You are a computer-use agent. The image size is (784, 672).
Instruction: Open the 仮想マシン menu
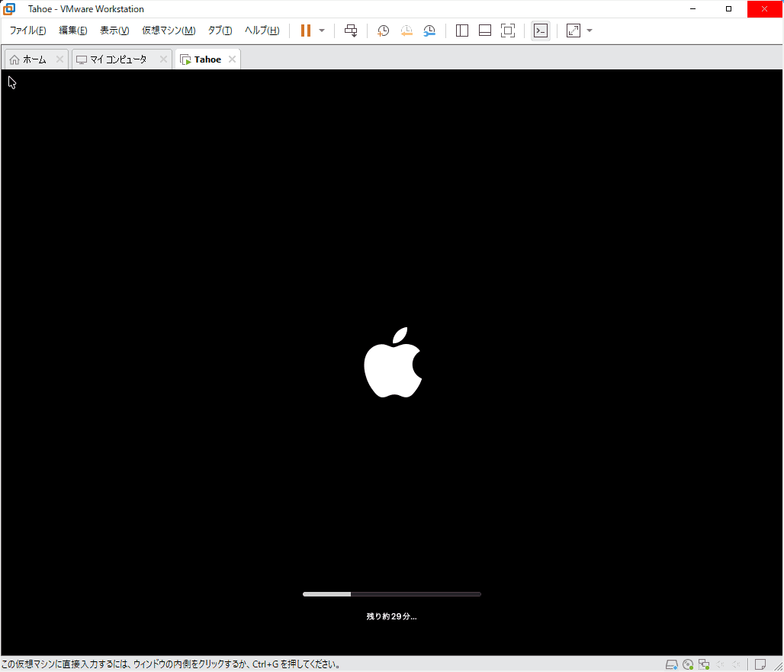click(169, 31)
